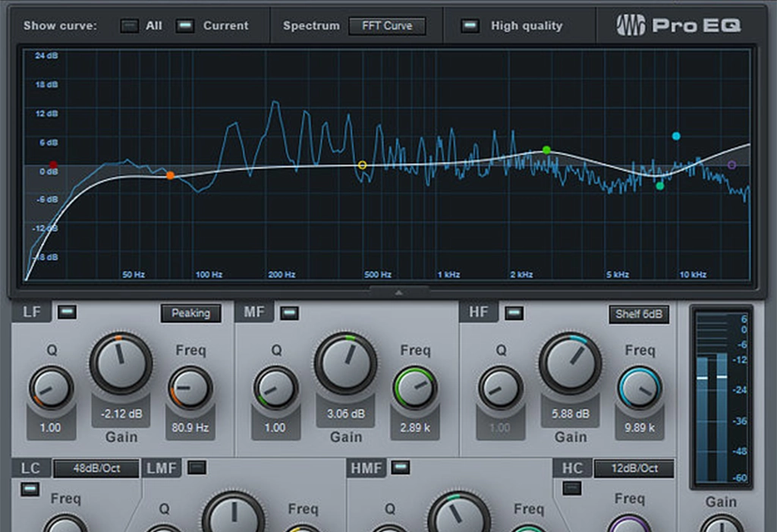Screen dimensions: 777x532
Task: Click the MF gain value field 3.06 dB
Action: pos(346,414)
